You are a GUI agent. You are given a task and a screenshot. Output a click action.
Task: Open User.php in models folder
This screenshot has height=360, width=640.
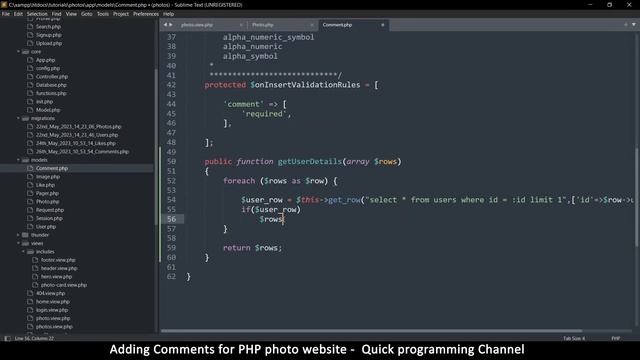click(46, 227)
